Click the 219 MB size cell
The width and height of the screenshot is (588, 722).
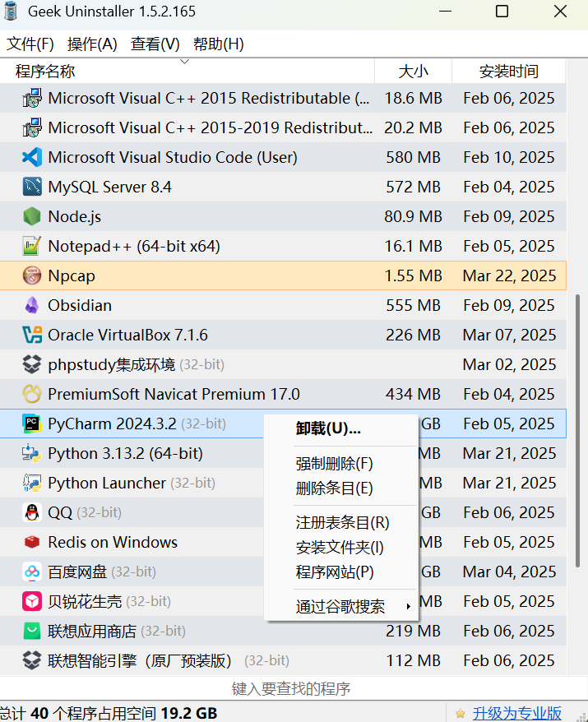point(413,631)
